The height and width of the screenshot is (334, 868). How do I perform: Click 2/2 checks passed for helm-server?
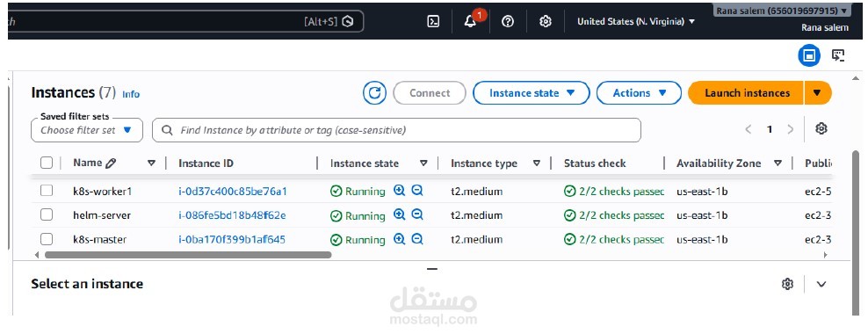point(614,215)
